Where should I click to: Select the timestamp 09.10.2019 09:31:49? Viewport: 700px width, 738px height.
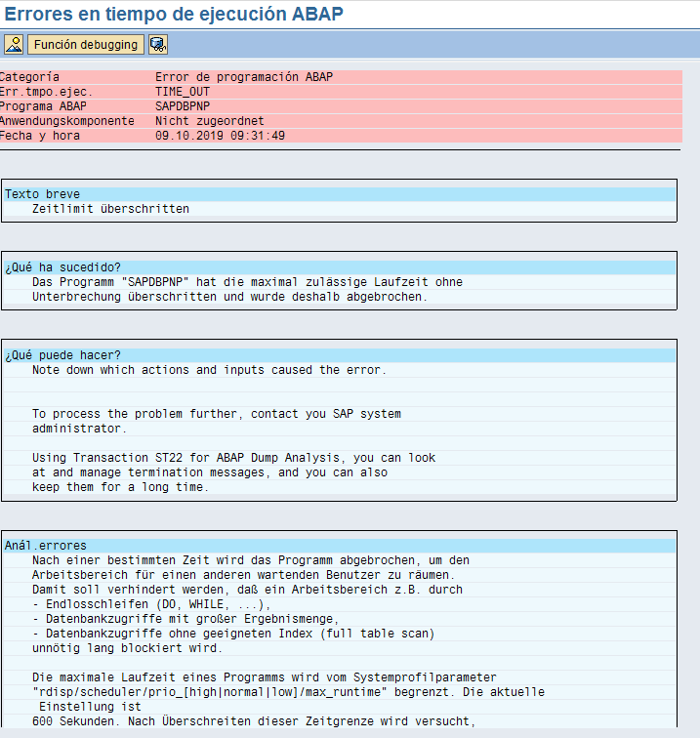(x=220, y=136)
